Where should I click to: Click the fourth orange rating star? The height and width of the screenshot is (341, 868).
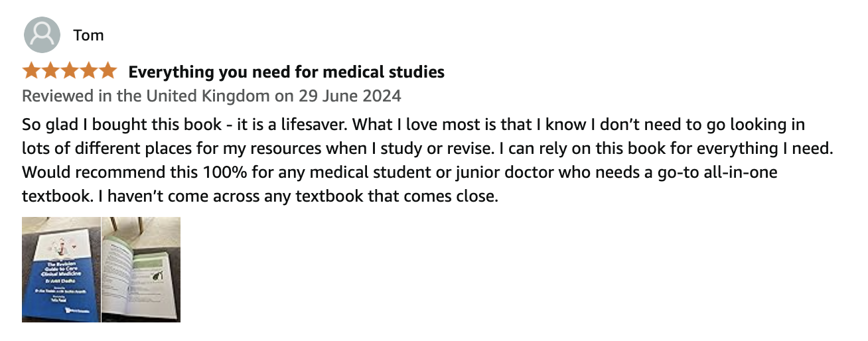point(88,71)
